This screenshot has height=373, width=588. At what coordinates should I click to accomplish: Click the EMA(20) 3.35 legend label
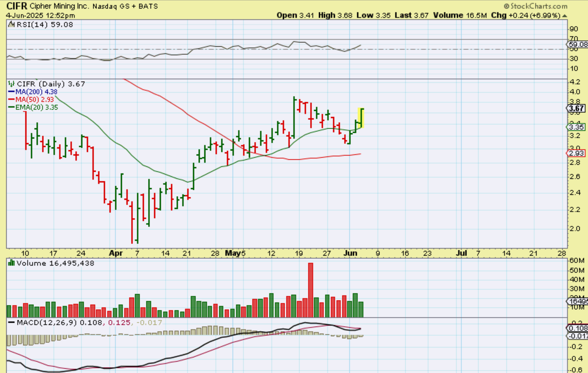(36, 107)
